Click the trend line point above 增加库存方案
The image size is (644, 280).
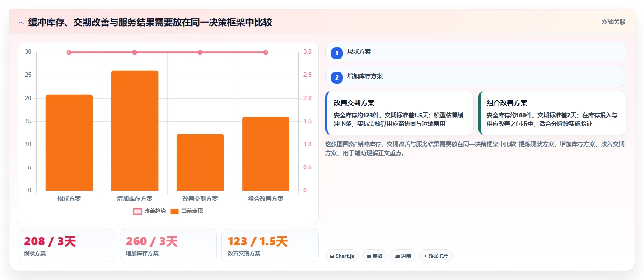135,52
